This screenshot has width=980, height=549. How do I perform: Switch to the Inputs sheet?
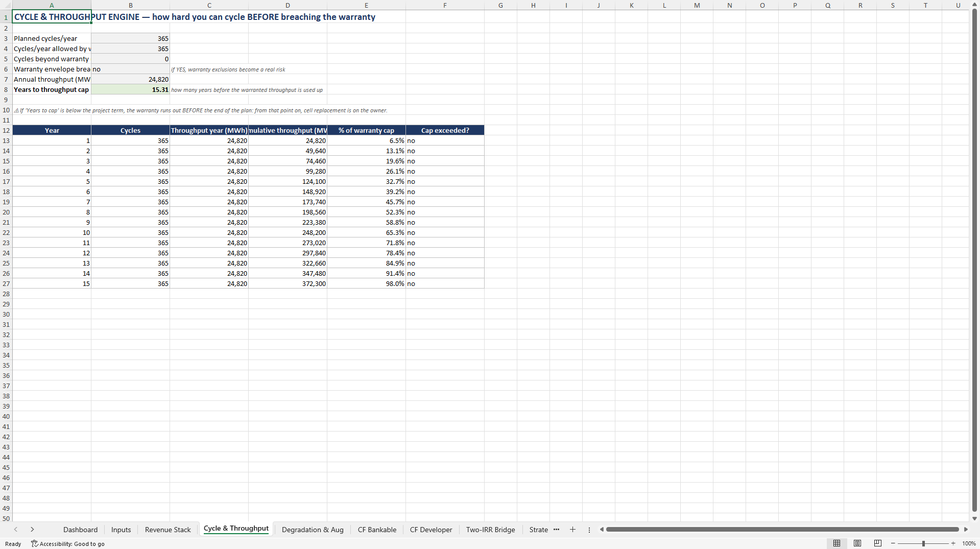point(121,530)
